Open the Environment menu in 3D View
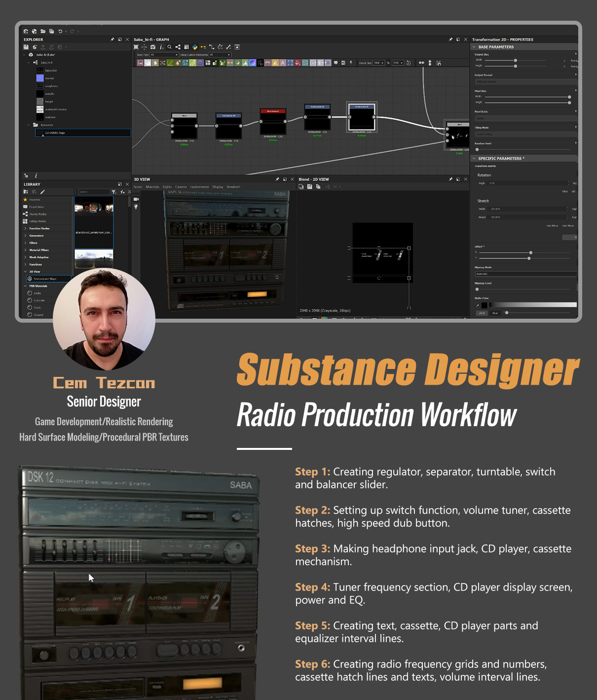This screenshot has width=597, height=700. click(x=199, y=187)
